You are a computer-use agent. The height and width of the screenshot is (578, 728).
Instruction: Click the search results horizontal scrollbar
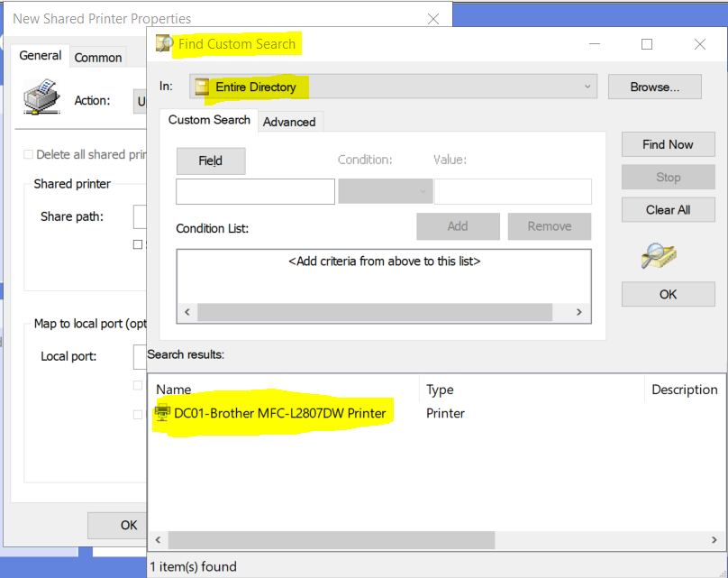pyautogui.click(x=332, y=540)
